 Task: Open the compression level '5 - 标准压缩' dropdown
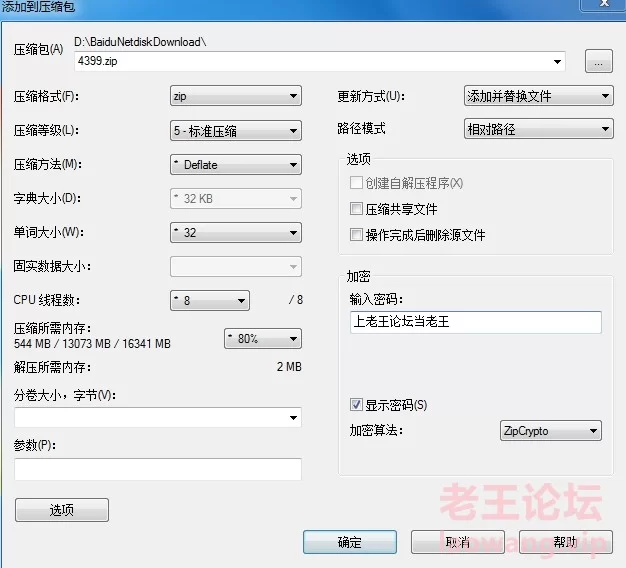[x=236, y=131]
